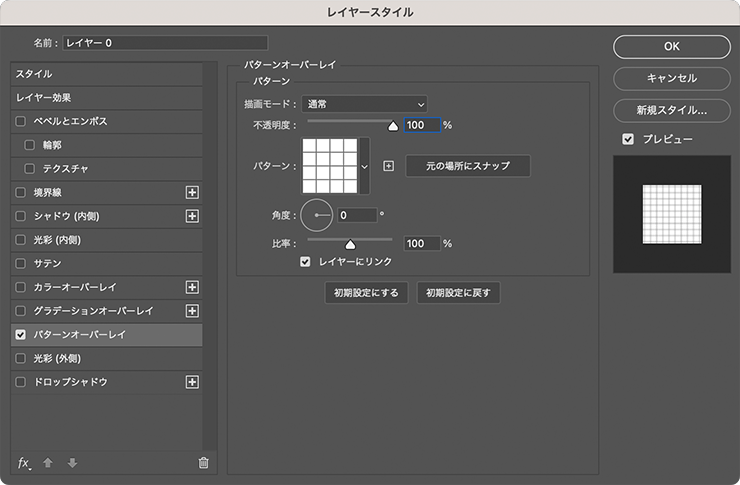Viewport: 740px width, 485px height.
Task: Add another カラーオーバーレイ via plus icon
Action: 192,287
